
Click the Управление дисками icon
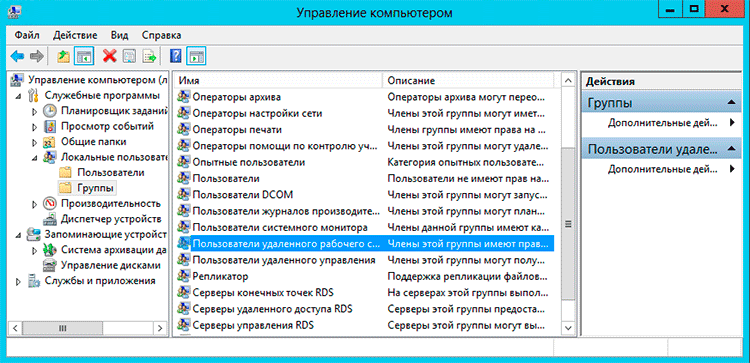[49, 265]
